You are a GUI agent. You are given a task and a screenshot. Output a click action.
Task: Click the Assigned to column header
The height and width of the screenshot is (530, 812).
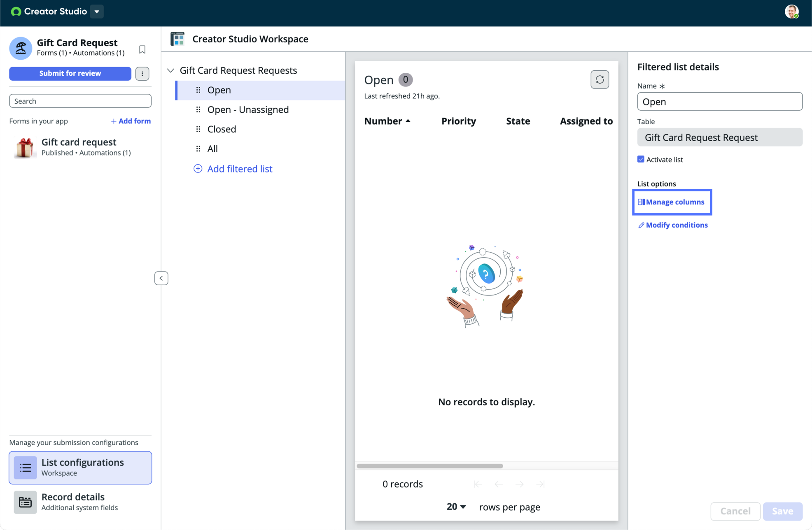coord(586,121)
